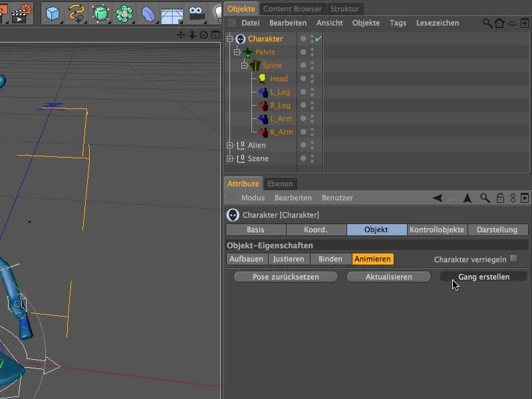Click the Gang erstellen button
This screenshot has width=532, height=399.
(x=484, y=277)
